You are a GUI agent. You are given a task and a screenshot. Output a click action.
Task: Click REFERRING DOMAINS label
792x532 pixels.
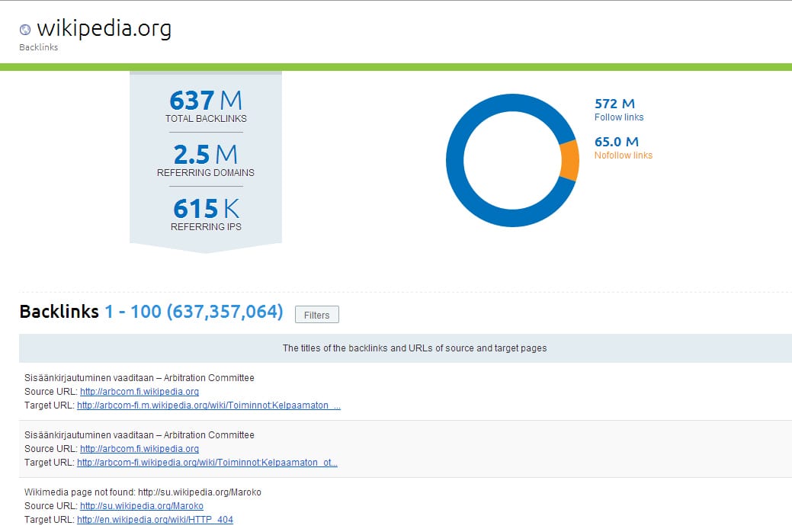coord(206,173)
